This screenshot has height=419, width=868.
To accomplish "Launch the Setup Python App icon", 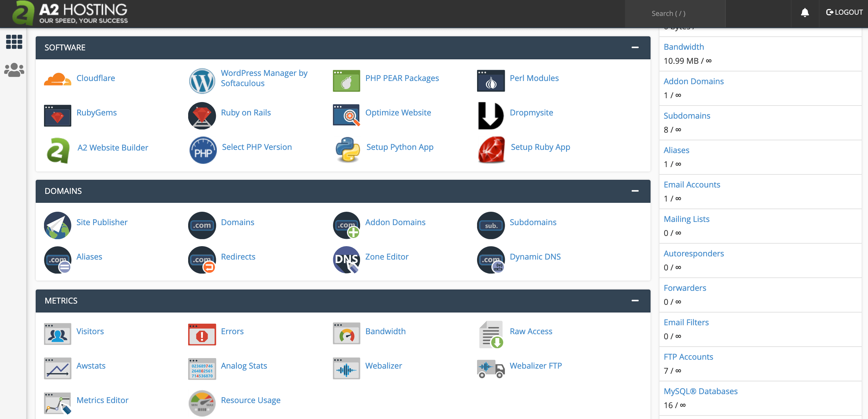I will click(348, 150).
